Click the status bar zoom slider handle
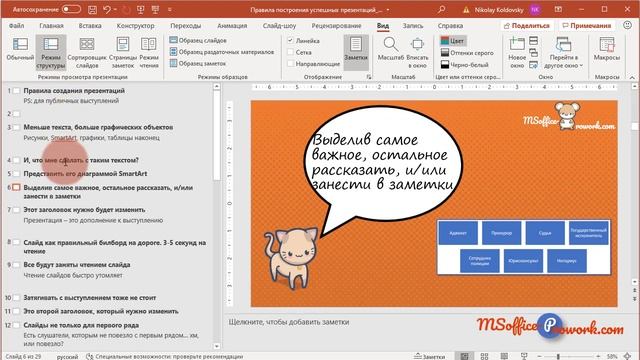The height and width of the screenshot is (360, 640). [x=558, y=356]
